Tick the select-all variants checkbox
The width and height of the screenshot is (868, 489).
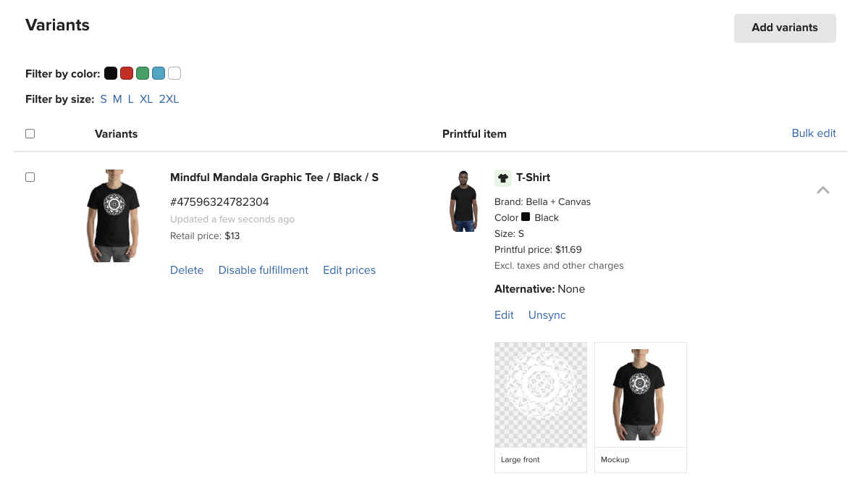pos(30,133)
